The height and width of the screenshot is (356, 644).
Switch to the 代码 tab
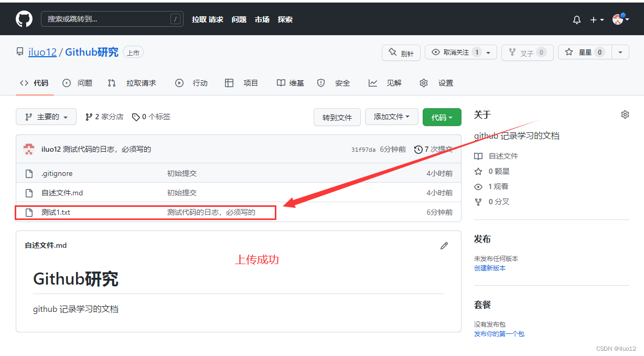pos(35,83)
